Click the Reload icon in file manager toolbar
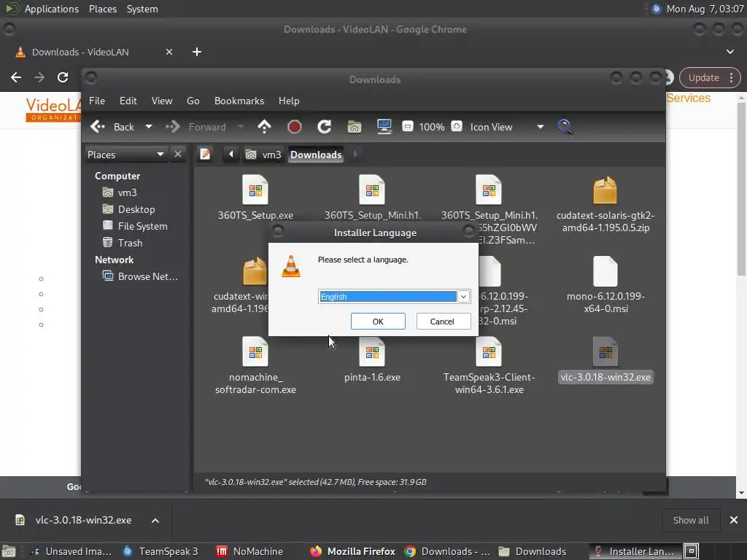The image size is (747, 560). [x=325, y=127]
